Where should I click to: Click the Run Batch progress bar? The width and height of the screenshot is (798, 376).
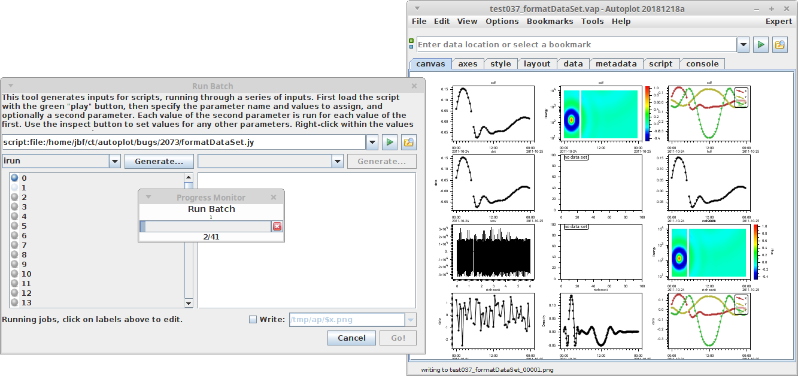tap(206, 226)
